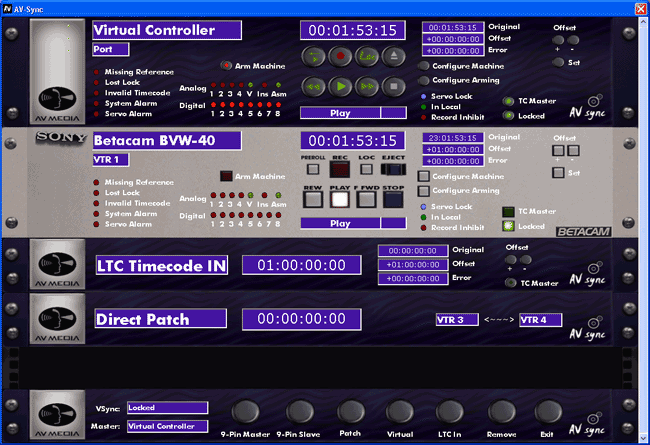
Task: Start playback with Virtual Controller play button
Action: tap(340, 87)
